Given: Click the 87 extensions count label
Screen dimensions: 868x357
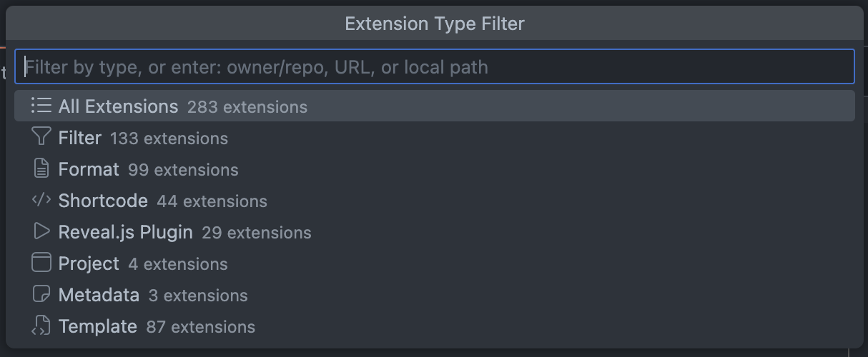Looking at the screenshot, I should point(200,327).
